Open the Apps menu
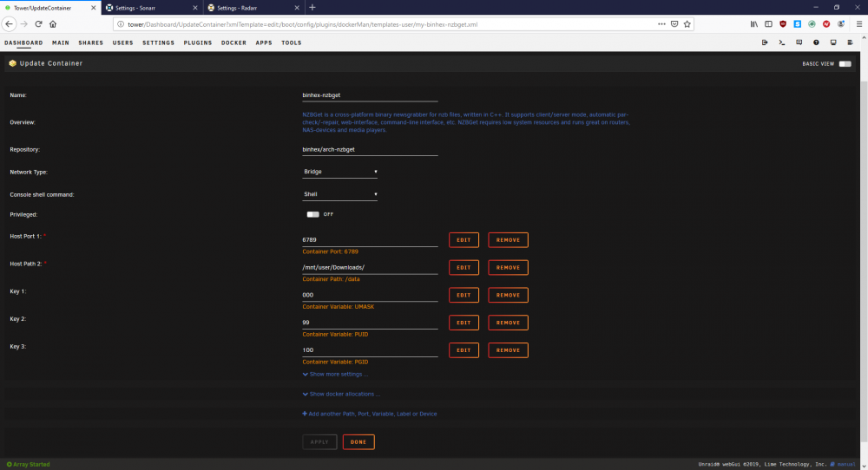 264,42
